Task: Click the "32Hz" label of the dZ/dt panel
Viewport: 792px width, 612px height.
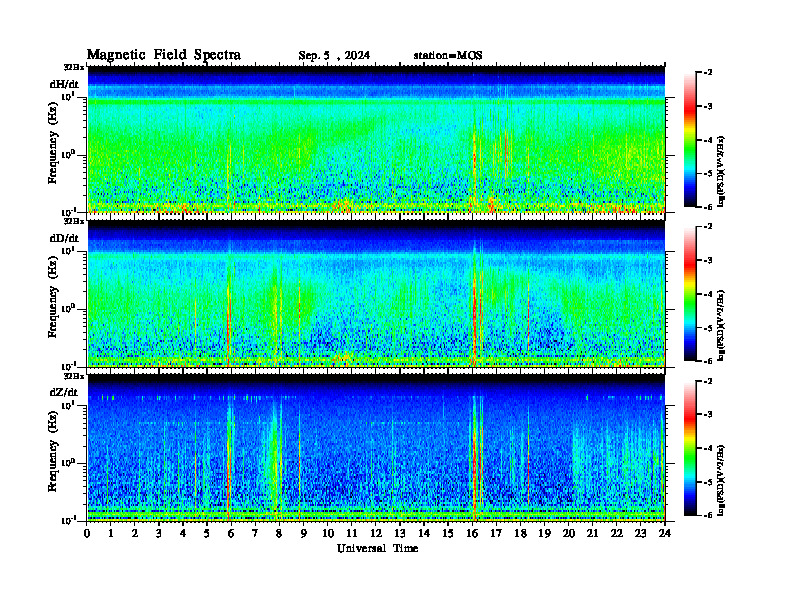Action: [x=74, y=376]
